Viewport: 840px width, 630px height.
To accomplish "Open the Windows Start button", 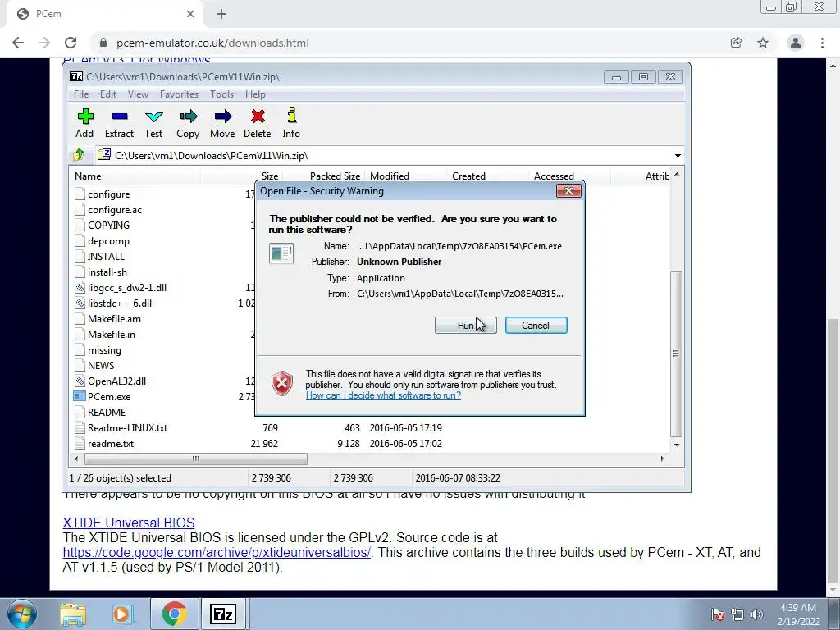I will click(21, 614).
